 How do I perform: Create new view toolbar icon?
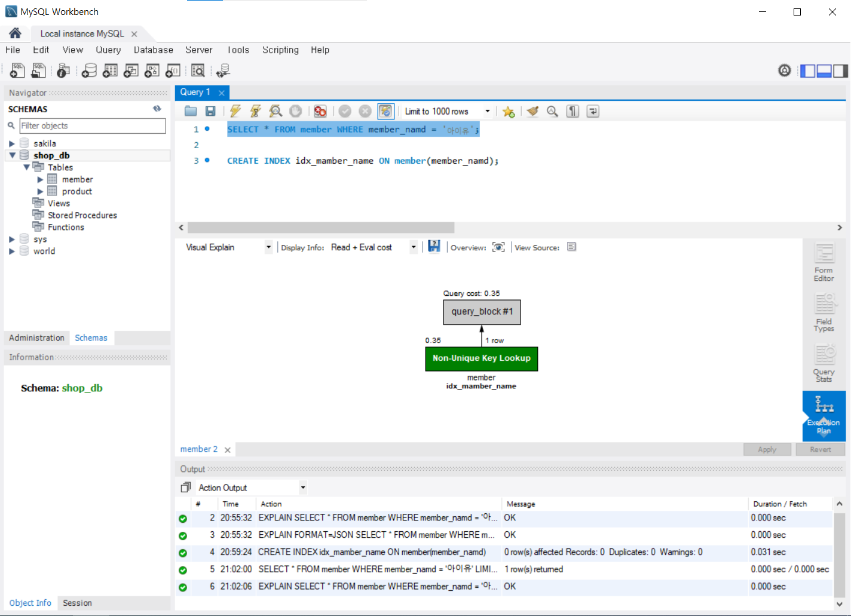click(131, 71)
